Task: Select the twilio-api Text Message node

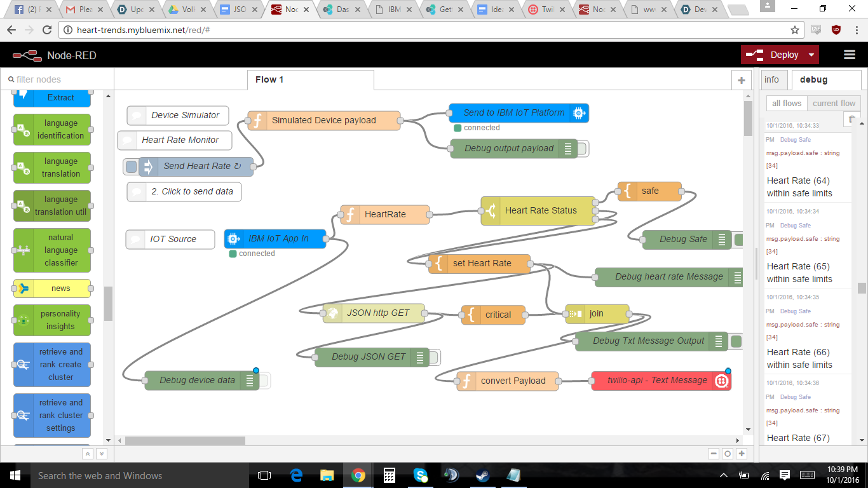Action: [661, 381]
